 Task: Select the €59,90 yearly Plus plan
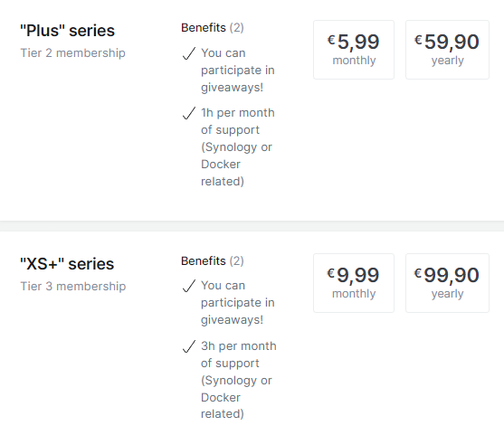447,50
